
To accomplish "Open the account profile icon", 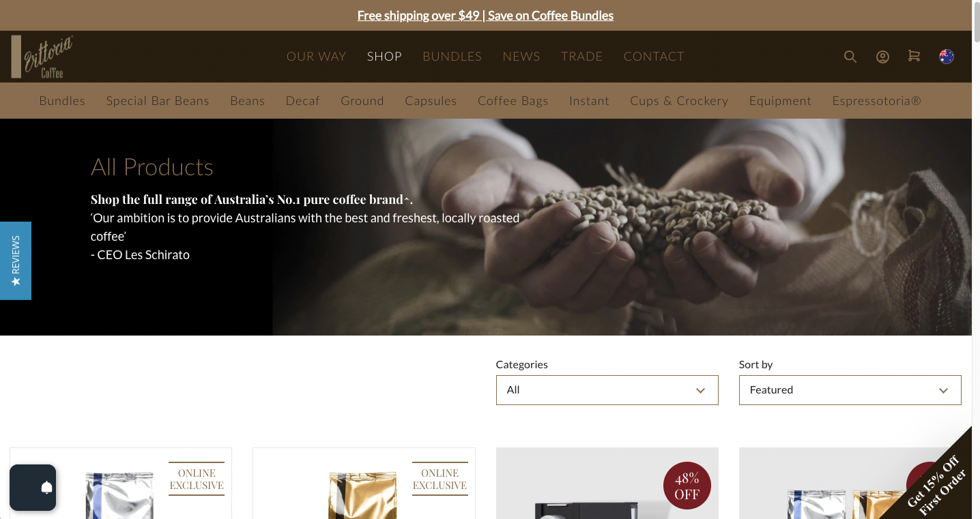I will click(x=882, y=57).
